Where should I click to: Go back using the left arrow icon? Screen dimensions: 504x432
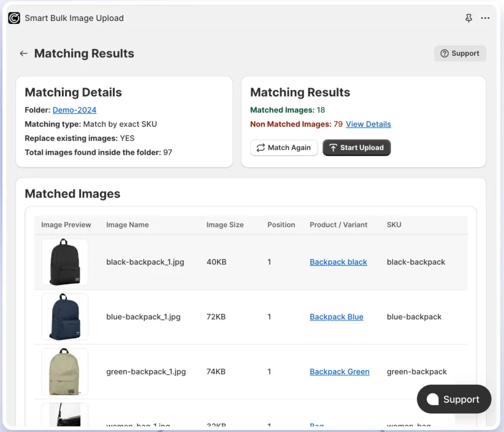[x=23, y=53]
